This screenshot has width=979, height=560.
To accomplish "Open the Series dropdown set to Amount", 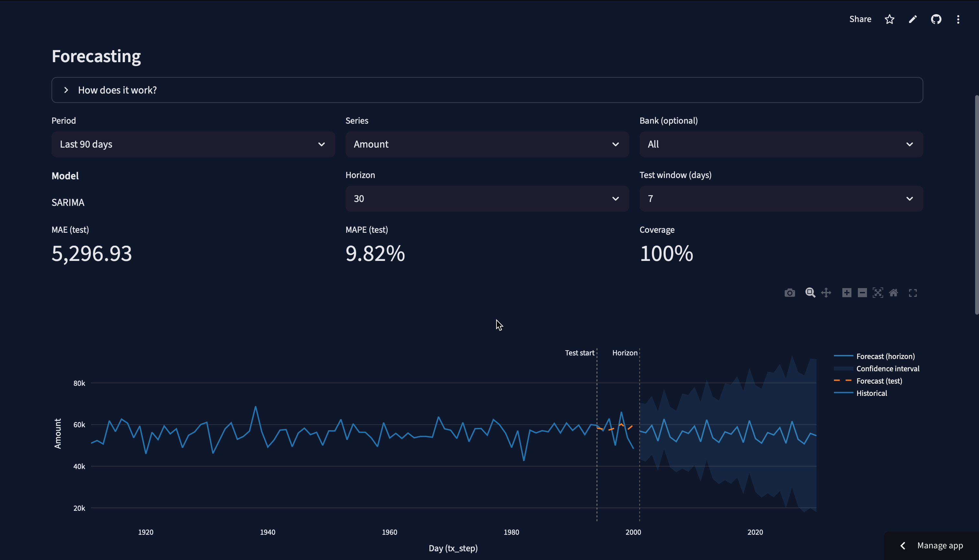I will (x=487, y=145).
